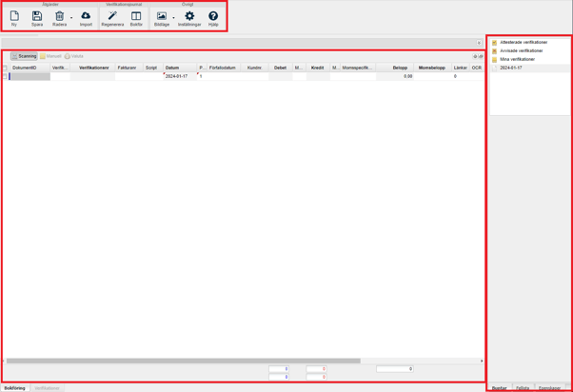Click the DokumentID cell in first row

[30, 76]
